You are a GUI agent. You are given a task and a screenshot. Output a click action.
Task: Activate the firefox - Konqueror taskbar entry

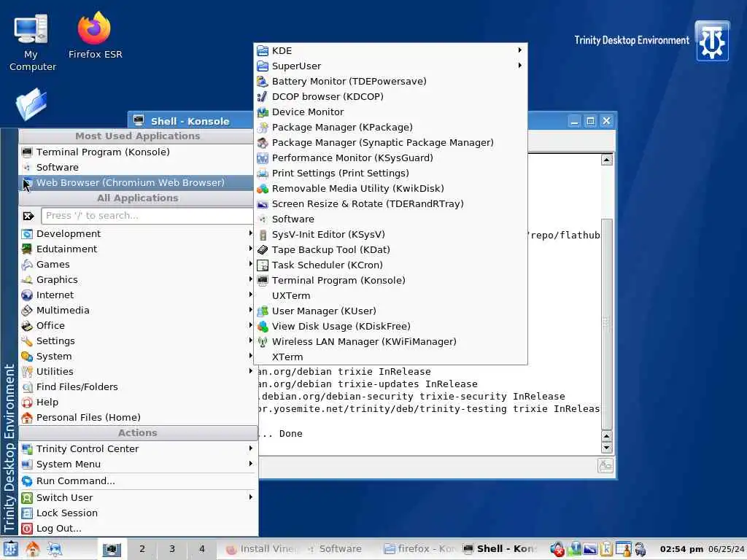pos(419,549)
